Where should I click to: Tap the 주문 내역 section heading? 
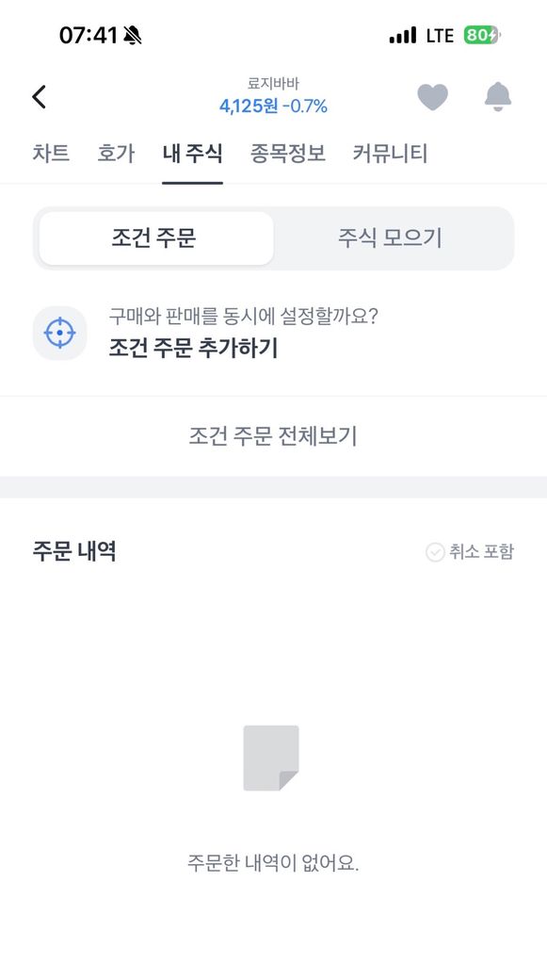[74, 551]
